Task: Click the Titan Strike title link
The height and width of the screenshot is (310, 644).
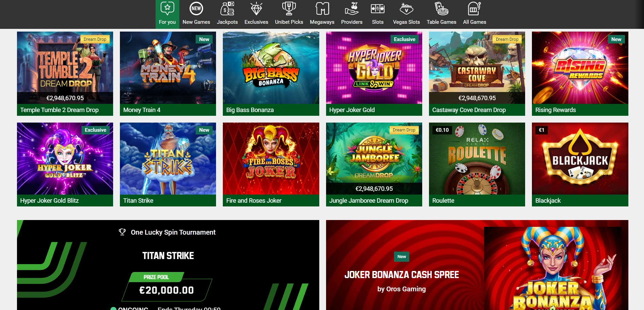Action: tap(138, 201)
